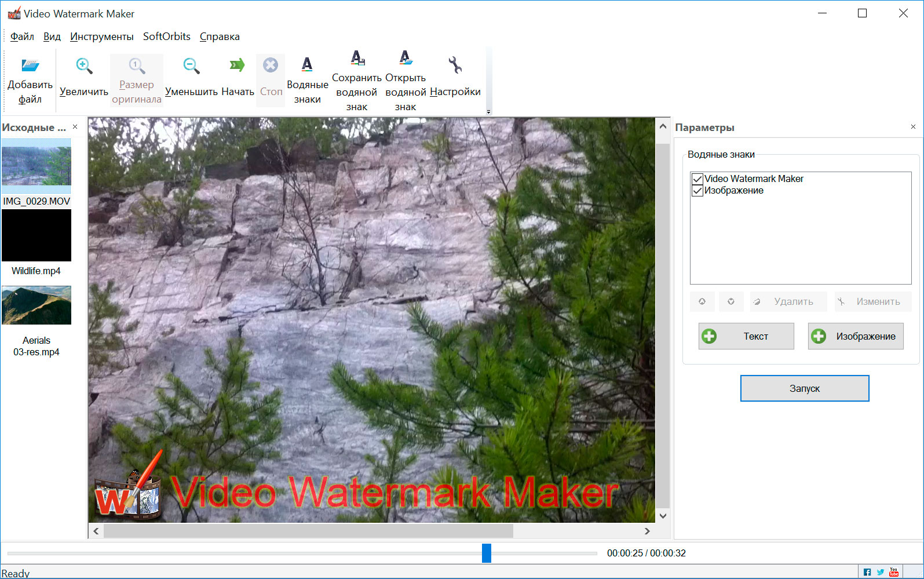Click the Запуск button
Viewport: 924px width, 579px height.
(x=804, y=388)
